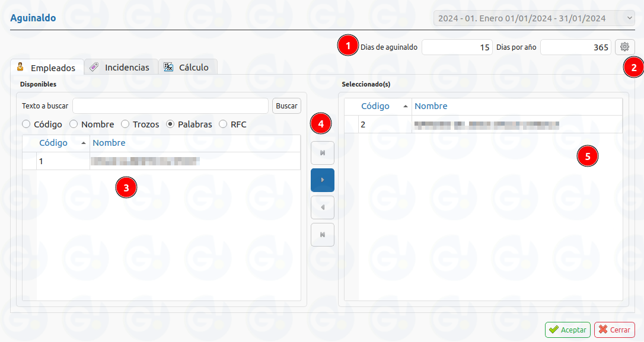Select the Código search option
Screen dimensions: 644x342
(x=25, y=124)
